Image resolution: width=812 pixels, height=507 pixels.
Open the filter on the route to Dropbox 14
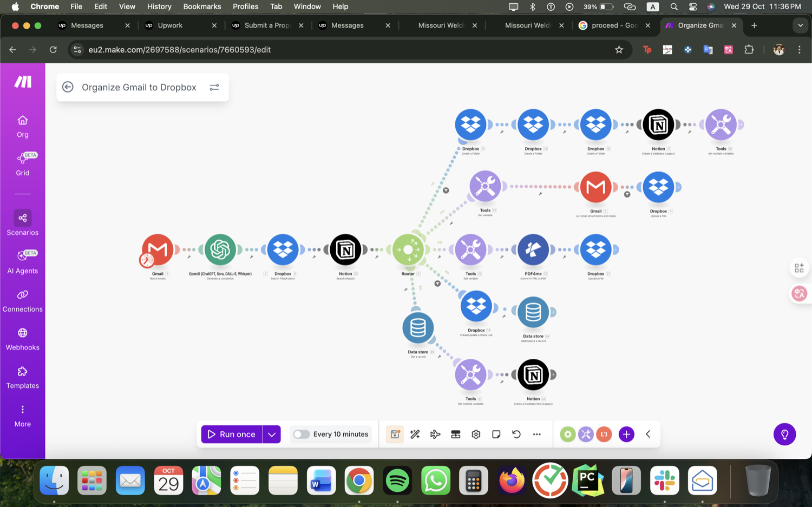(x=437, y=284)
